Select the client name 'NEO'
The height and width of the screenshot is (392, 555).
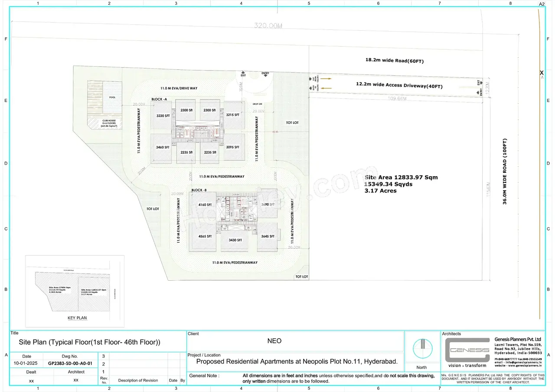[274, 341]
